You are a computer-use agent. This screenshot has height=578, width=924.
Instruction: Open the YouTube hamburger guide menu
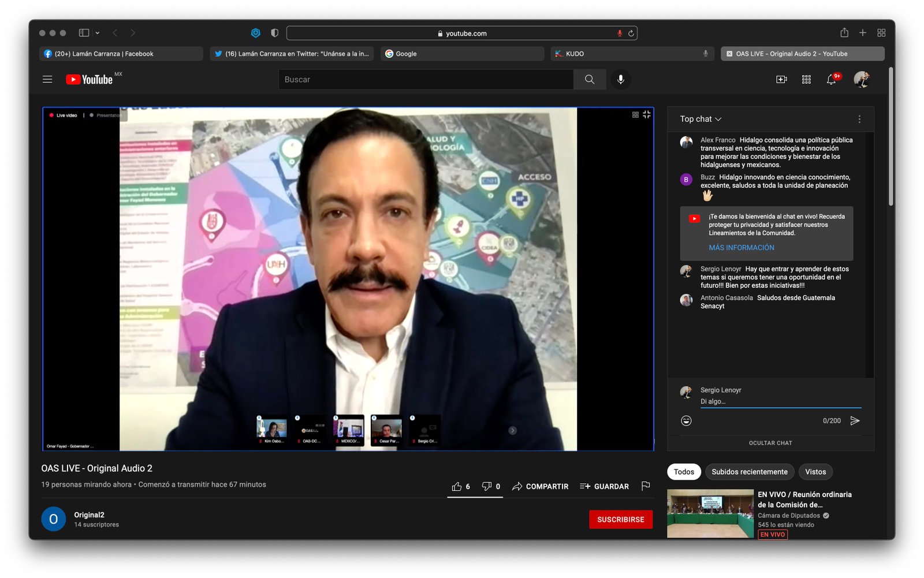47,80
